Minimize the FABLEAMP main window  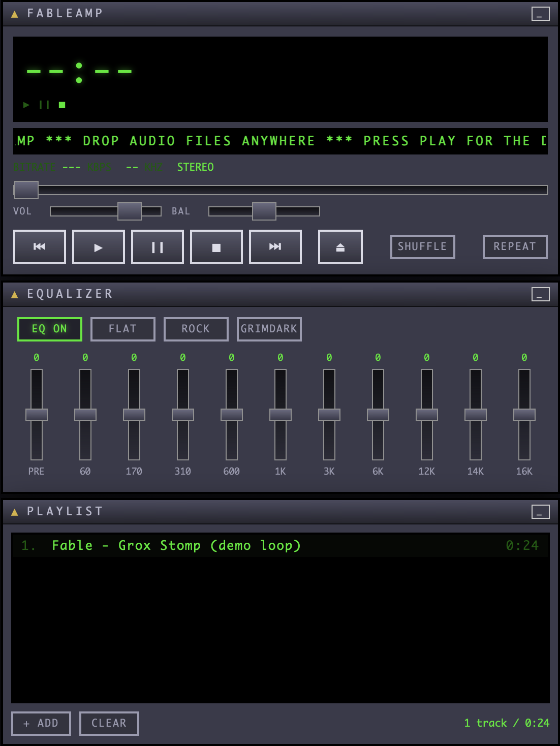541,14
